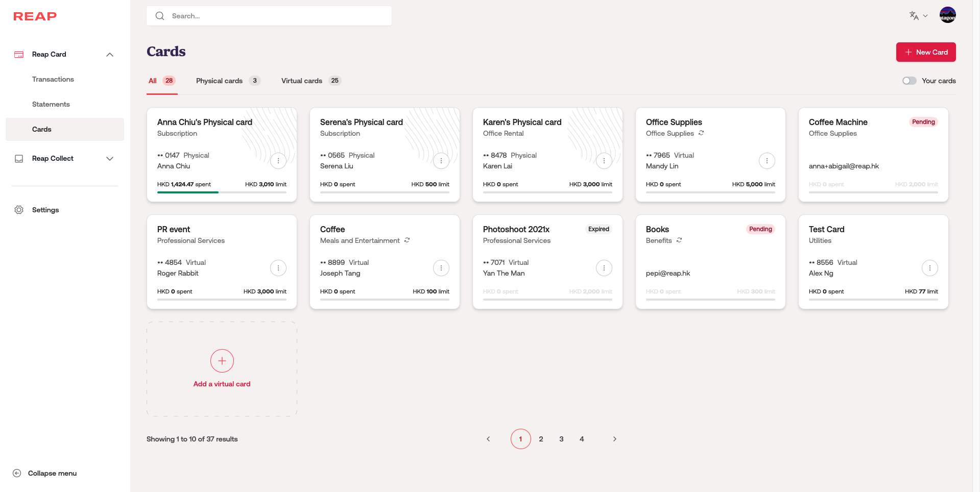Image resolution: width=980 pixels, height=492 pixels.
Task: Click the New Card button
Action: point(925,52)
